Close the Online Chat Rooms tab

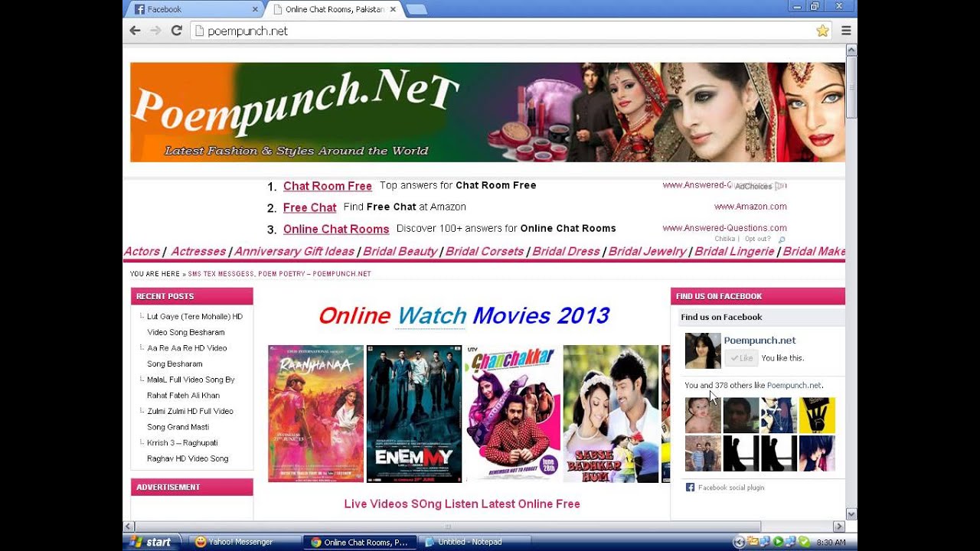(x=394, y=9)
